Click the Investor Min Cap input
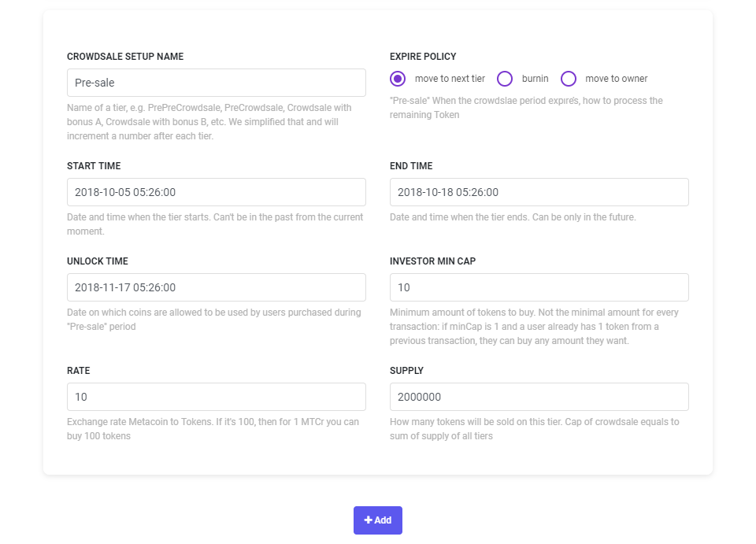This screenshot has height=544, width=756. pyautogui.click(x=539, y=287)
